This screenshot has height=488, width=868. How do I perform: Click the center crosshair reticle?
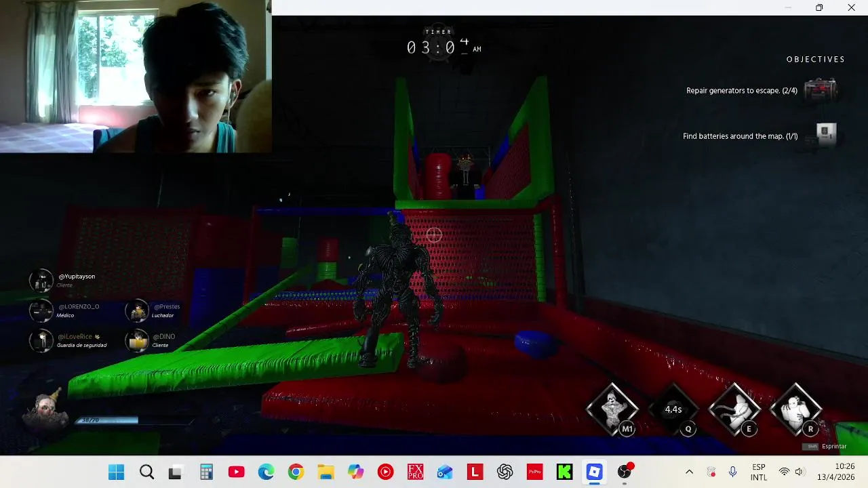point(434,235)
